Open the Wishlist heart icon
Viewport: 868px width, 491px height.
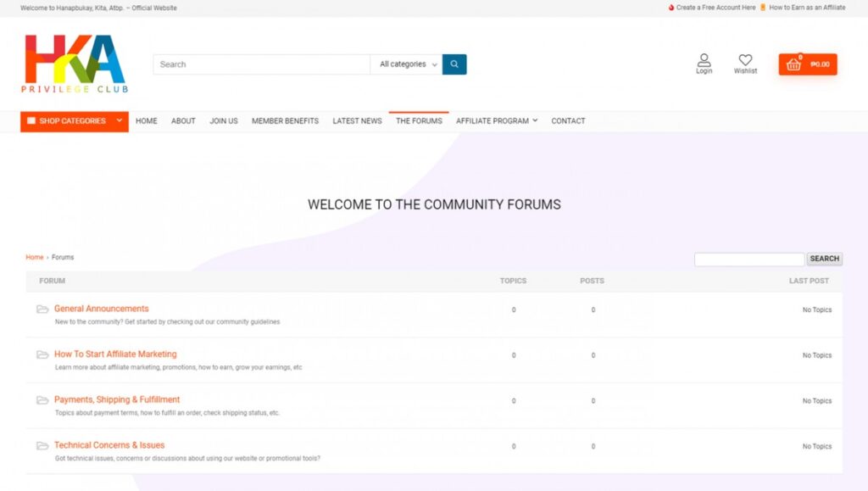pos(745,61)
